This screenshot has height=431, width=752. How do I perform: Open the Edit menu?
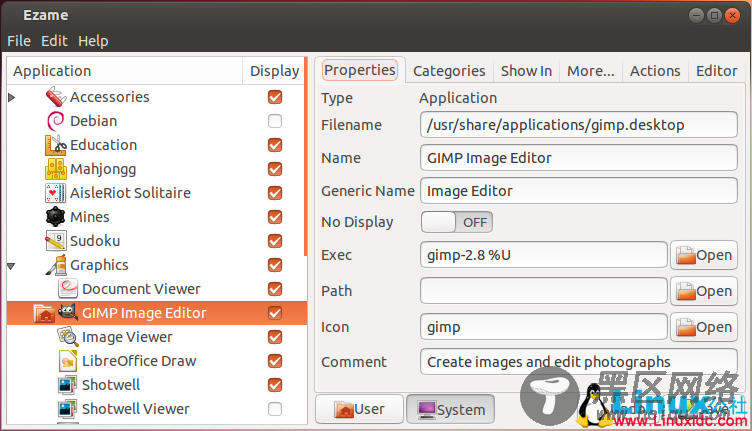tap(54, 41)
